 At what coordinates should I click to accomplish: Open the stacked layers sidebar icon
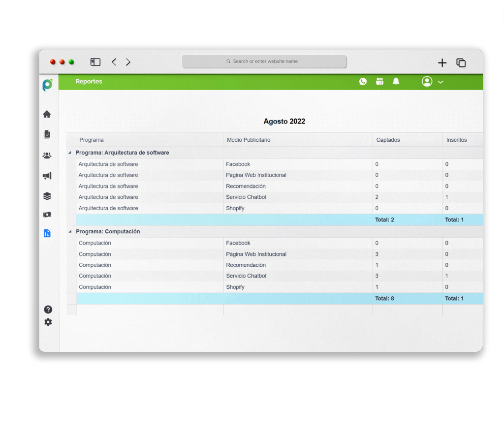47,196
